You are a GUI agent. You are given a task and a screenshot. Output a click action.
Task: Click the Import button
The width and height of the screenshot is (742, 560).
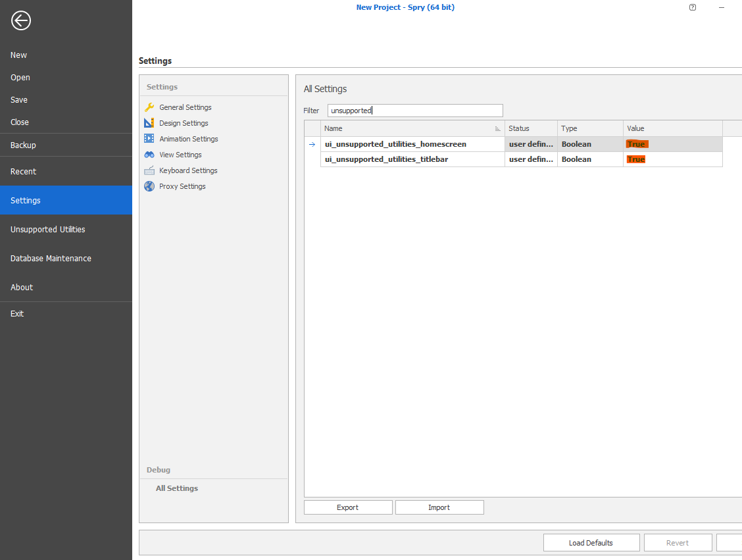pos(439,507)
